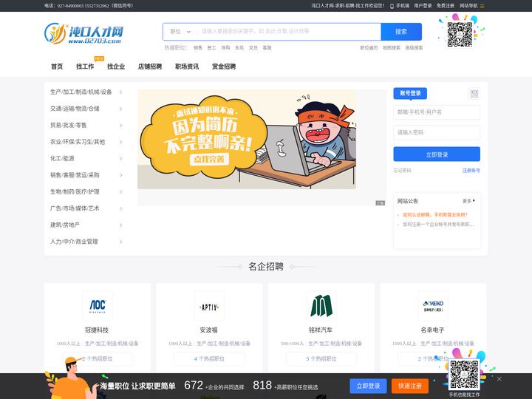Open 注册账号 link
The height and width of the screenshot is (399, 532).
[471, 171]
